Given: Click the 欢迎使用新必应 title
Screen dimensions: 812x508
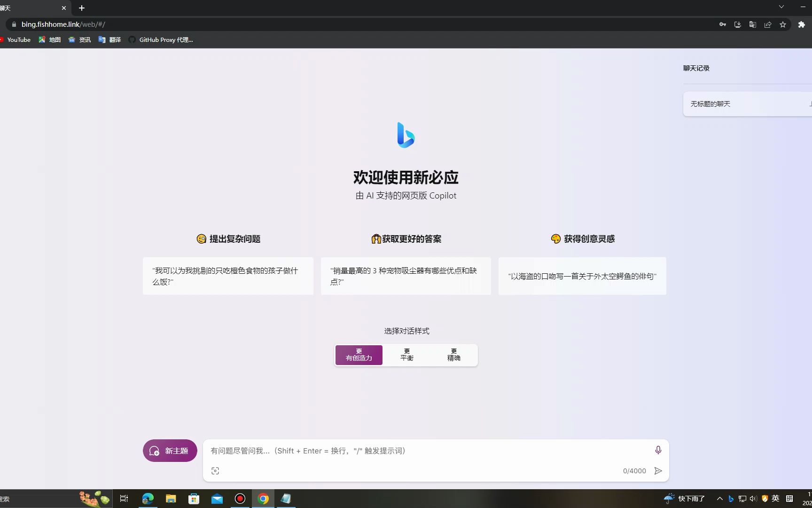Looking at the screenshot, I should [406, 177].
